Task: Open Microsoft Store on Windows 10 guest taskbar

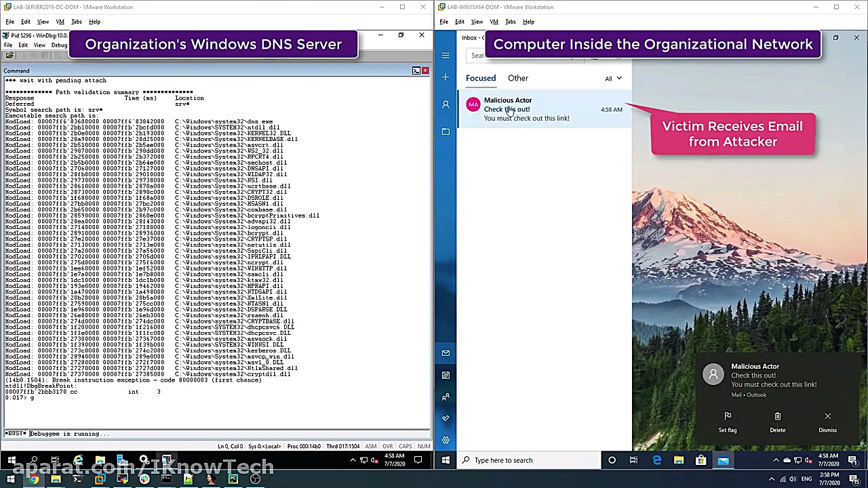Action: point(701,460)
